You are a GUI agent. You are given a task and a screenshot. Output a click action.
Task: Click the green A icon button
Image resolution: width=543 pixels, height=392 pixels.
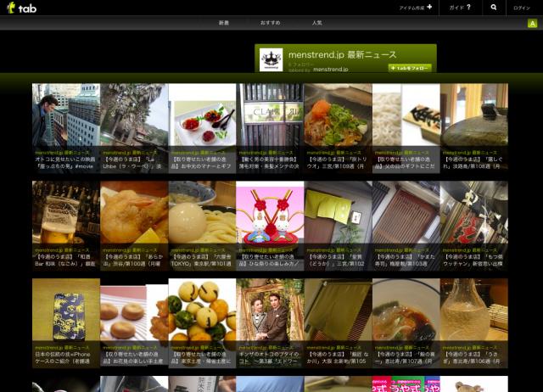pos(532,24)
